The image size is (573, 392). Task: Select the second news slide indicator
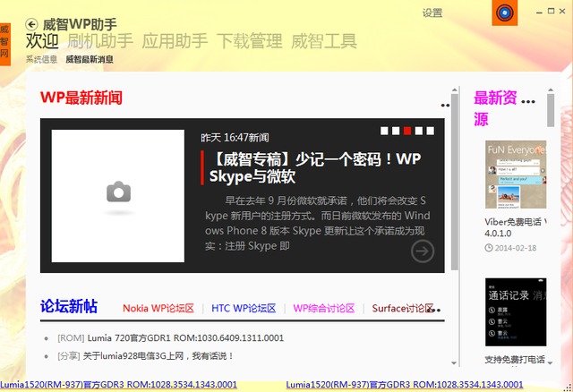click(396, 131)
